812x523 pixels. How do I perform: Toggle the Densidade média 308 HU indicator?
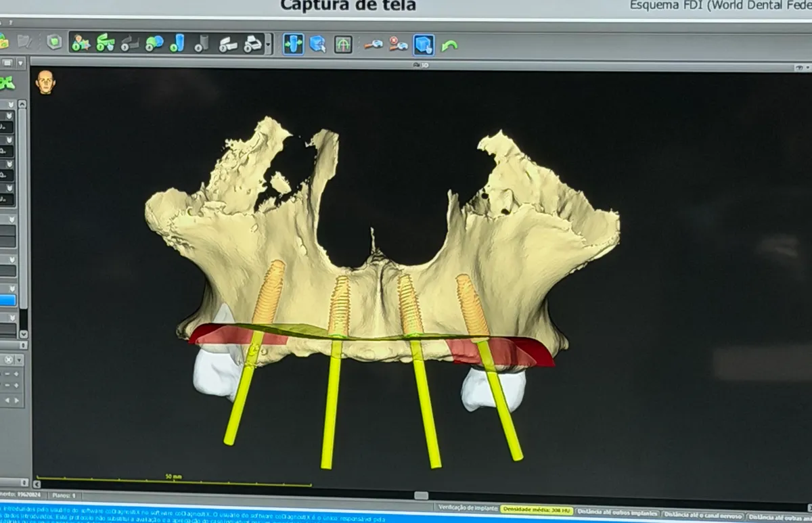tap(536, 509)
